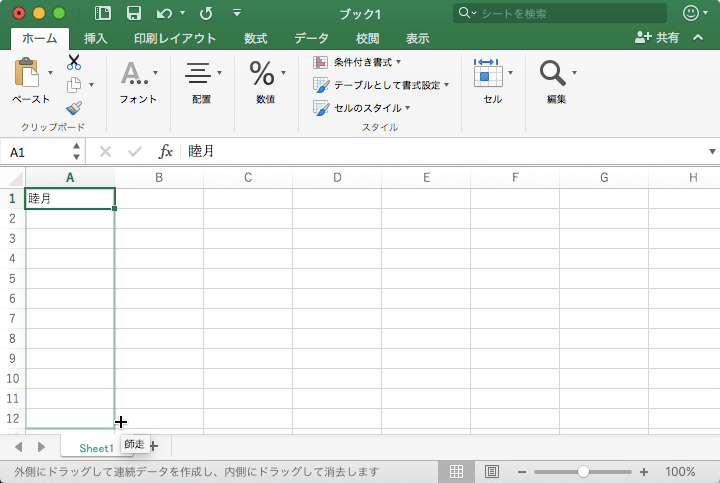
Task: Open the Formulas (数式) tab
Action: [x=255, y=38]
